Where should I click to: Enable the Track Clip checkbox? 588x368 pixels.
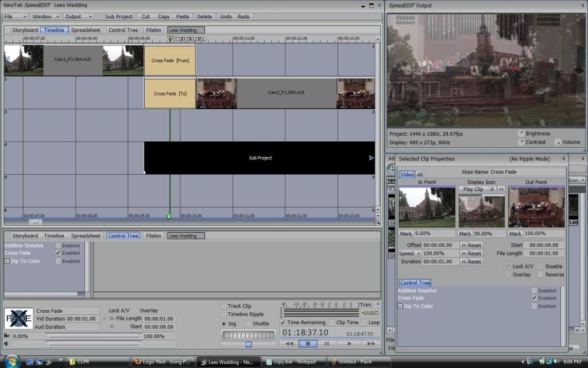[223, 306]
